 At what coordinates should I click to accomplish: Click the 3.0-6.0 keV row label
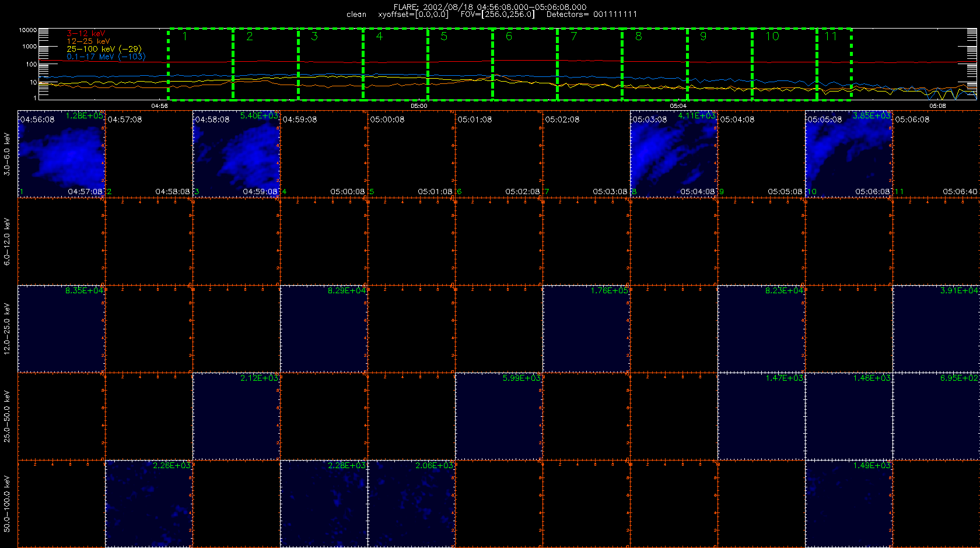click(x=7, y=154)
